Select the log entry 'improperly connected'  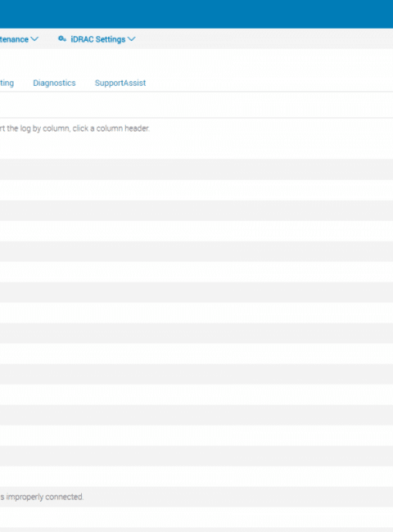196,497
